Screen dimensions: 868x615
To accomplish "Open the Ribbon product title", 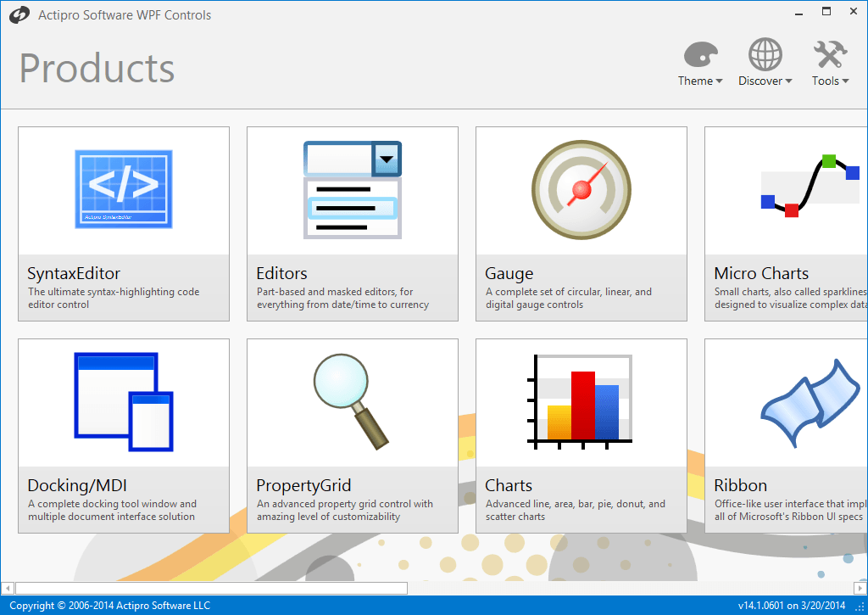I will 740,486.
